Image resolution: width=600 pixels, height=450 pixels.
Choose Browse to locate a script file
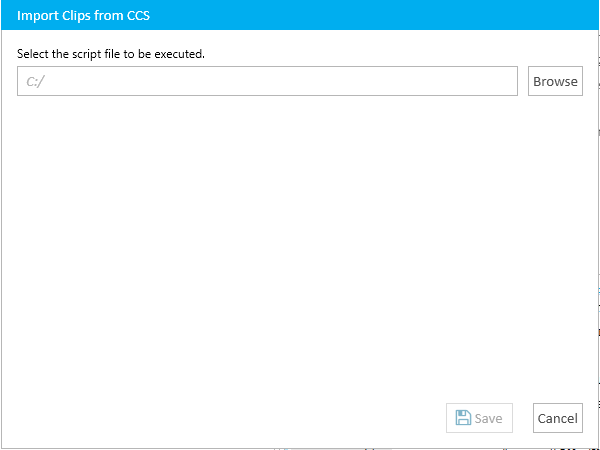[555, 81]
